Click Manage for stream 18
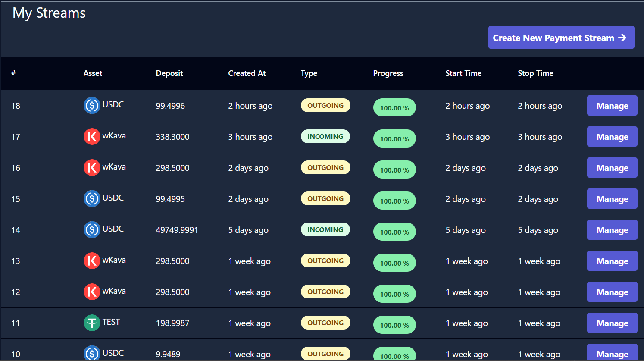Screen dimensions: 644x361 [612, 105]
